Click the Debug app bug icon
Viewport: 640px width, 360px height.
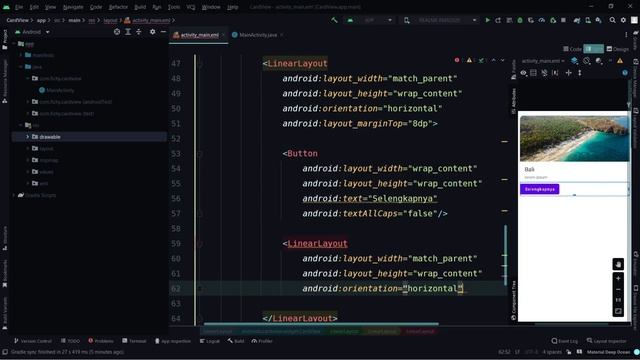tap(520, 20)
